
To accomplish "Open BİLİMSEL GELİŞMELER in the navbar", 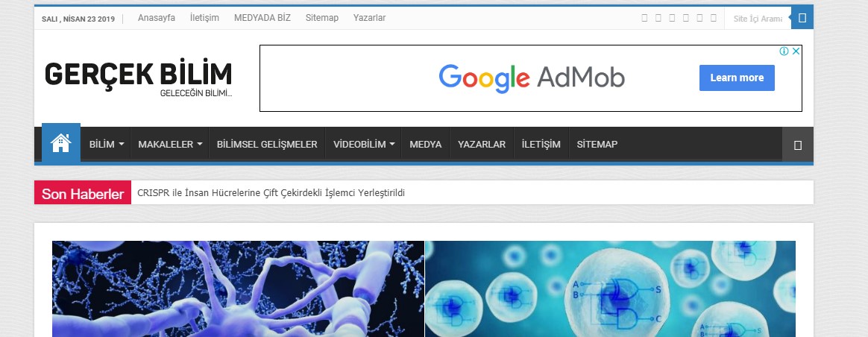I will [267, 145].
